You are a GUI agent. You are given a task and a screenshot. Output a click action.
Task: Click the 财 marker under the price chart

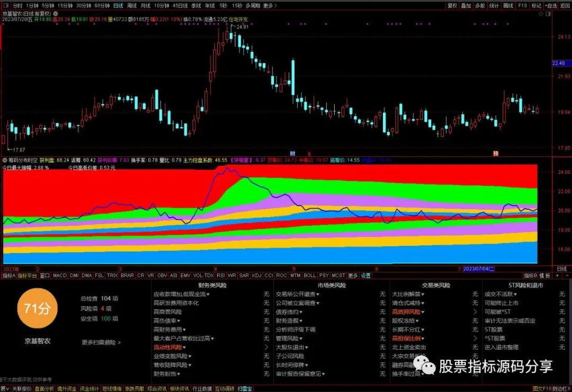click(292, 153)
